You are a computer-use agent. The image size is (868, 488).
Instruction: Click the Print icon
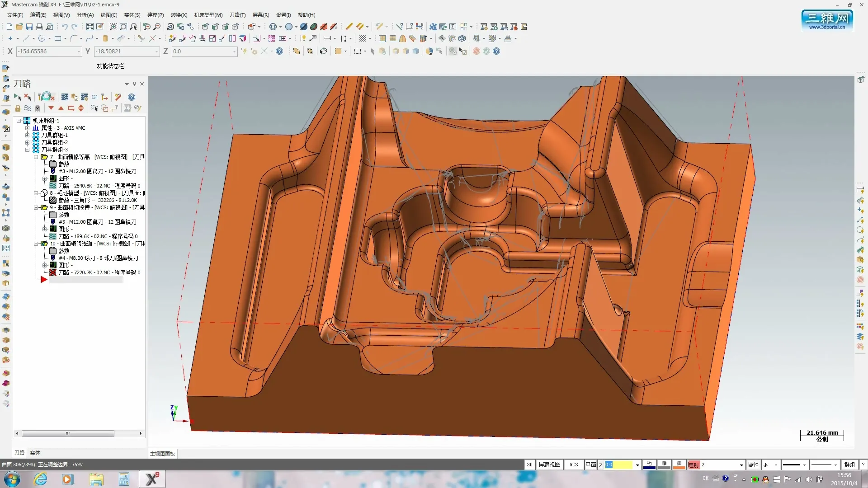tap(39, 27)
